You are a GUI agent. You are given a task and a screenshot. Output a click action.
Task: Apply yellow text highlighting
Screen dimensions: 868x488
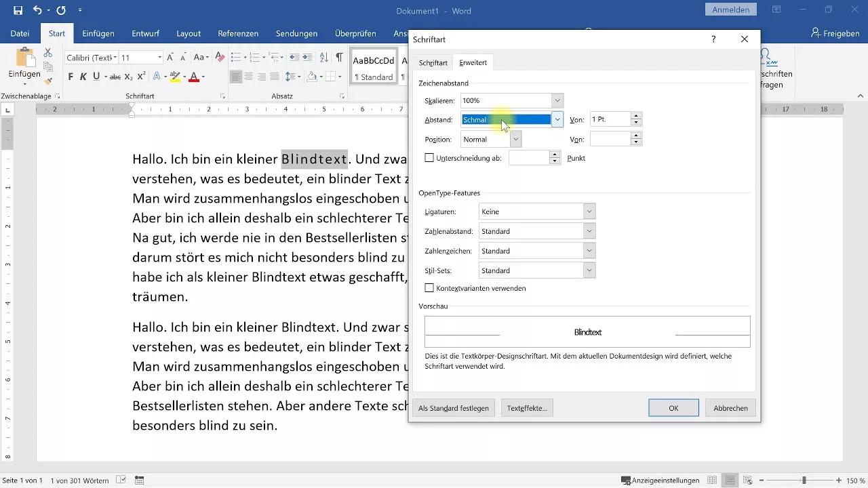click(x=175, y=76)
